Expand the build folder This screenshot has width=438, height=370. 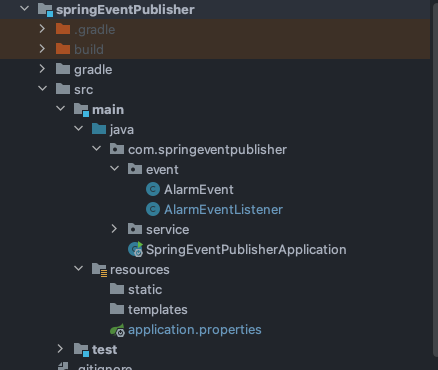click(42, 49)
